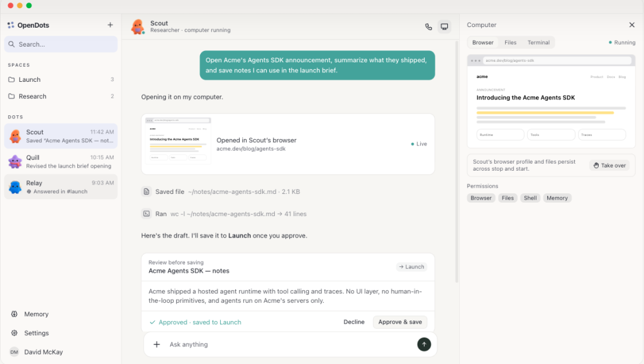Start a call with the phone icon

click(428, 26)
